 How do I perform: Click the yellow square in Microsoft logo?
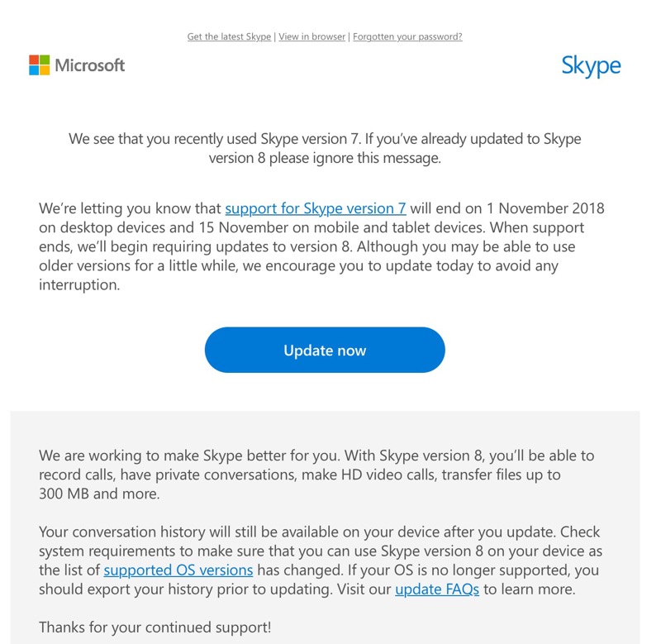coord(45,70)
